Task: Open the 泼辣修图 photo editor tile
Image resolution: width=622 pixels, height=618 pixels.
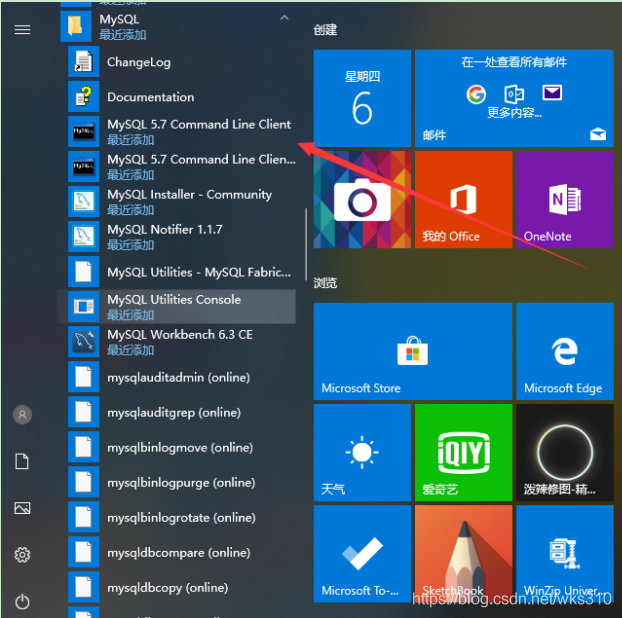Action: click(x=565, y=452)
